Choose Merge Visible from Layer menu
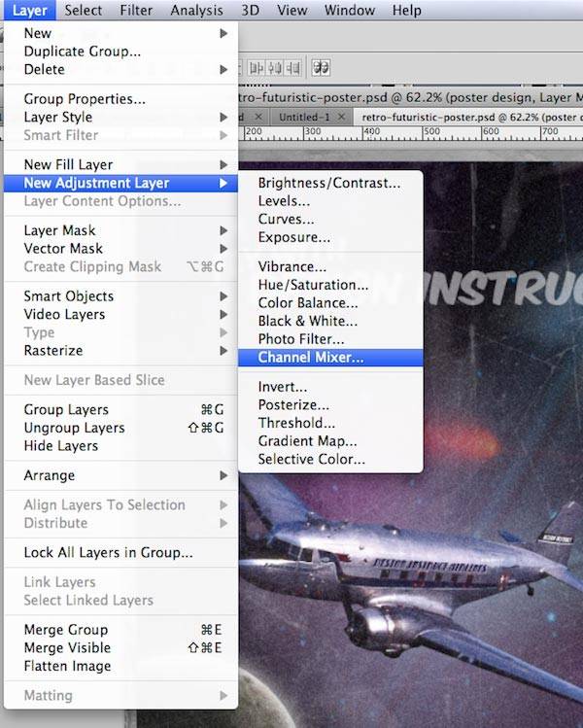The image size is (583, 728). click(67, 647)
